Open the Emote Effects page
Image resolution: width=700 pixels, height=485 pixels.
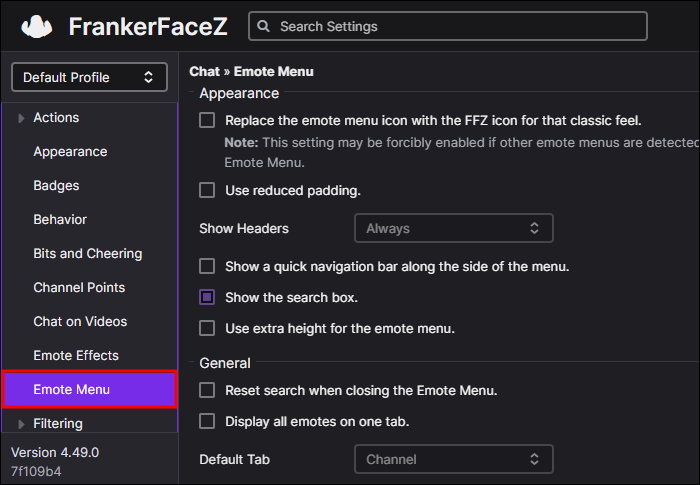tap(76, 356)
